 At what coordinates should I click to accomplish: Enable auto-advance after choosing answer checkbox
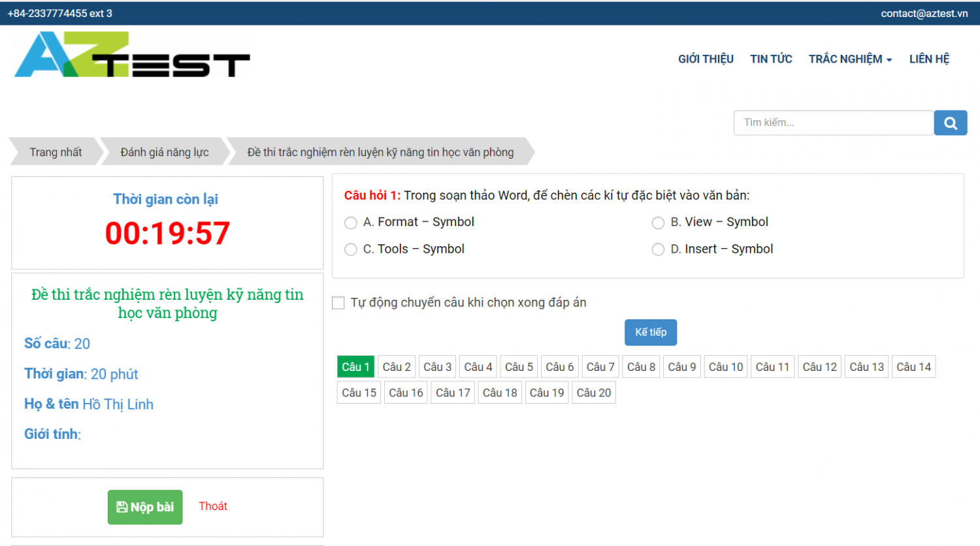click(x=338, y=303)
